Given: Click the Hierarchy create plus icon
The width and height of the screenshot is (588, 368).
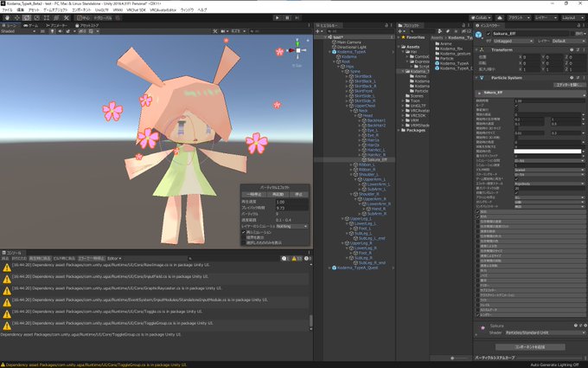Looking at the screenshot, I should 319,31.
